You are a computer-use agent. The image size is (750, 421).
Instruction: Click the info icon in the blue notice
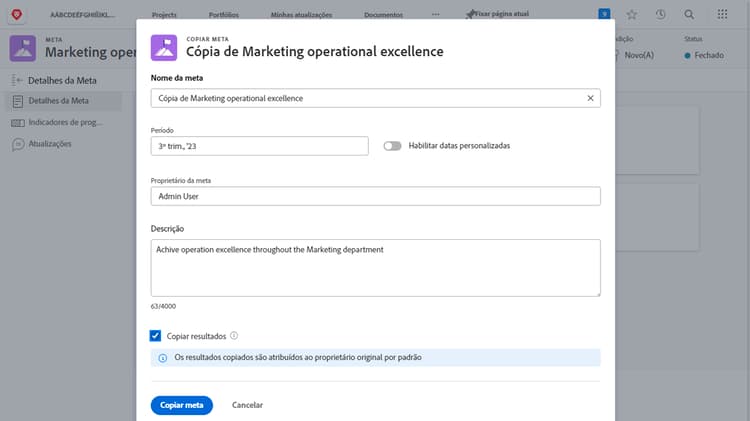click(163, 358)
